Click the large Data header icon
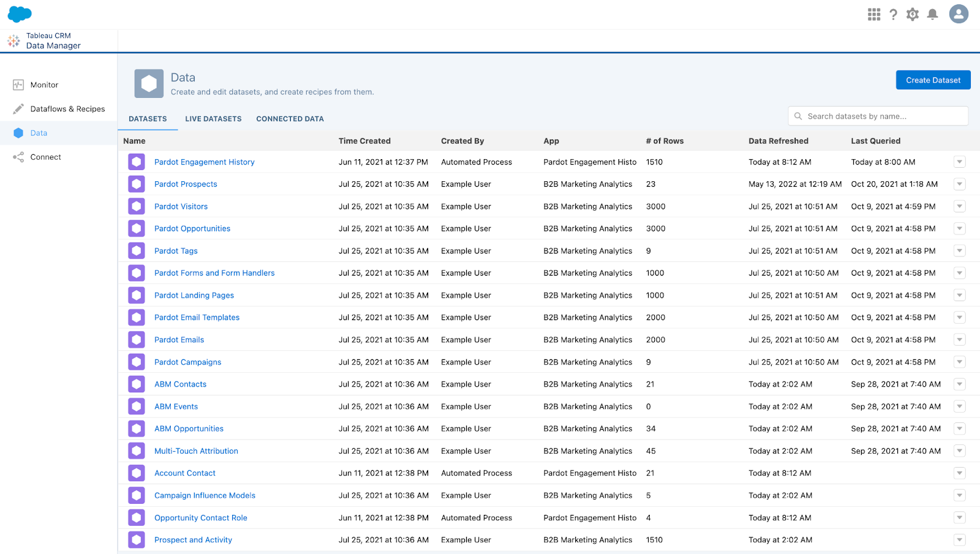Image resolution: width=980 pixels, height=554 pixels. pyautogui.click(x=149, y=83)
